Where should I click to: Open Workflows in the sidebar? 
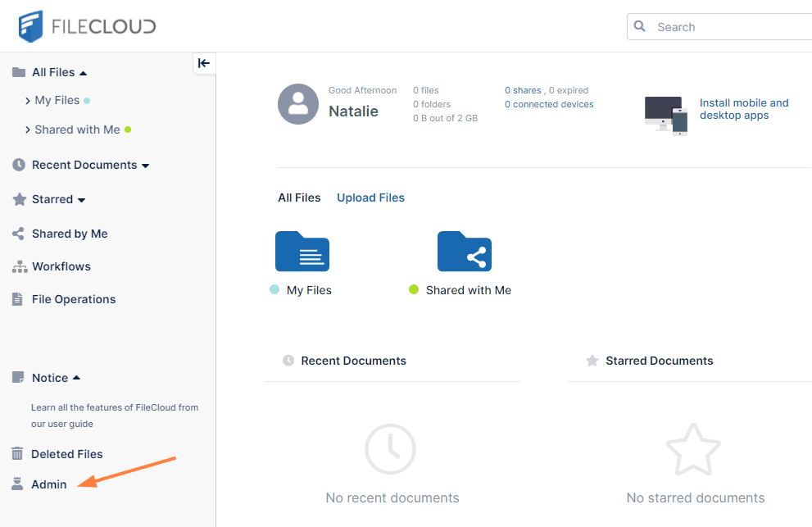61,266
